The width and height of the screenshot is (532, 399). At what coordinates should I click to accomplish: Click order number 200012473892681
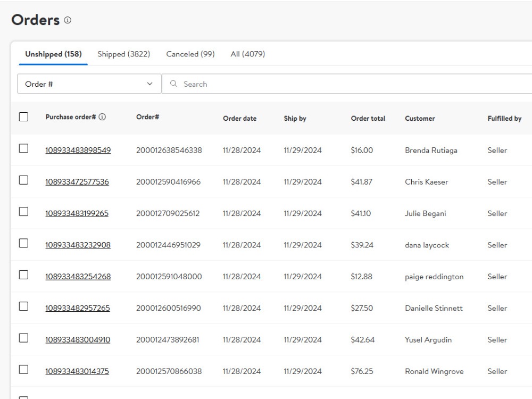pos(168,339)
